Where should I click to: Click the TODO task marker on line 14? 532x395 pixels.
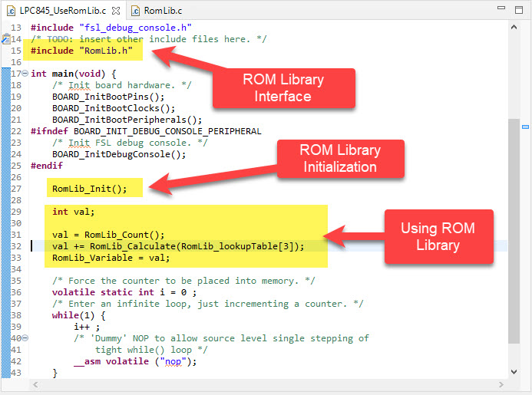(5, 39)
